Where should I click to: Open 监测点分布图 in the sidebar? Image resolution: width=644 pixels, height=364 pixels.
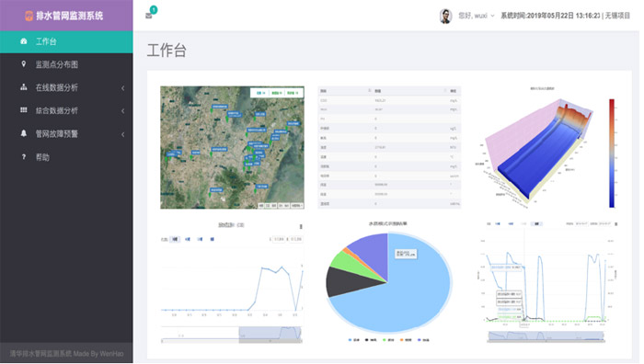tap(66, 64)
